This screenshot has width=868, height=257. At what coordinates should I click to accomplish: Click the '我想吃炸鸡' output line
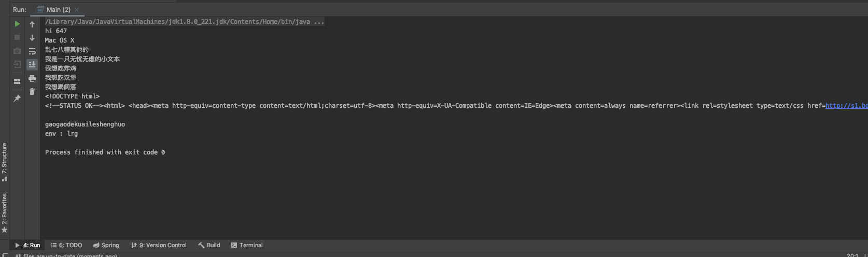pyautogui.click(x=61, y=68)
